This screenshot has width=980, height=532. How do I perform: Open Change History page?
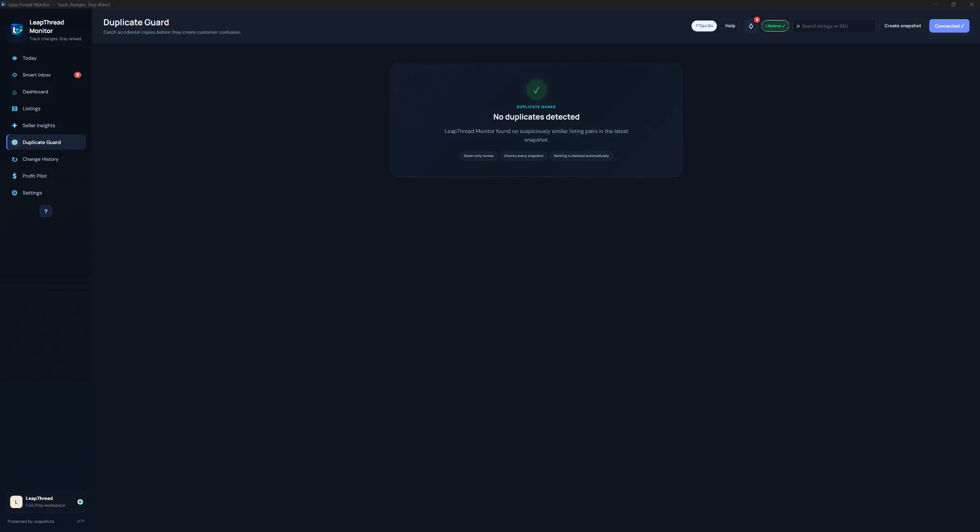click(46, 159)
